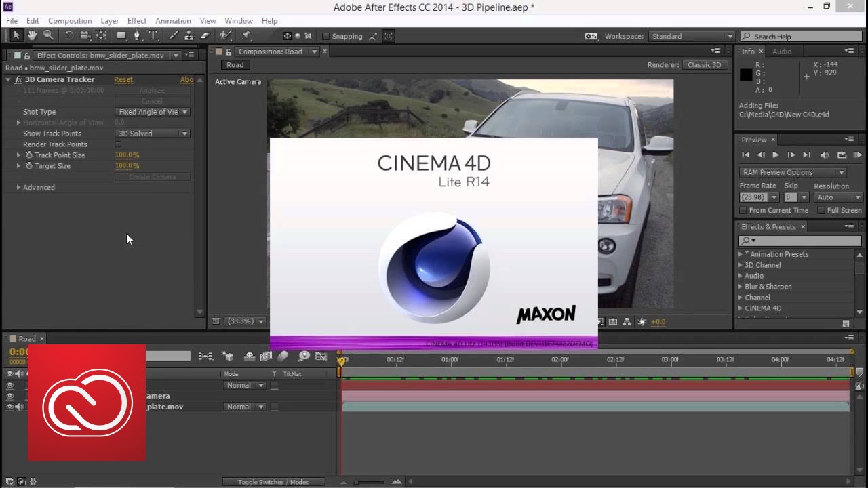Select the Selection tool in the toolbar

pos(16,35)
